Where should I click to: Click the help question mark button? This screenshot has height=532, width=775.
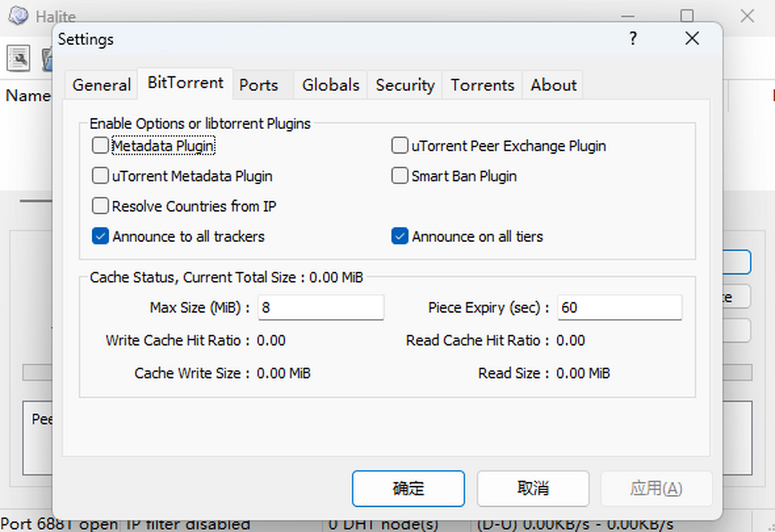633,39
